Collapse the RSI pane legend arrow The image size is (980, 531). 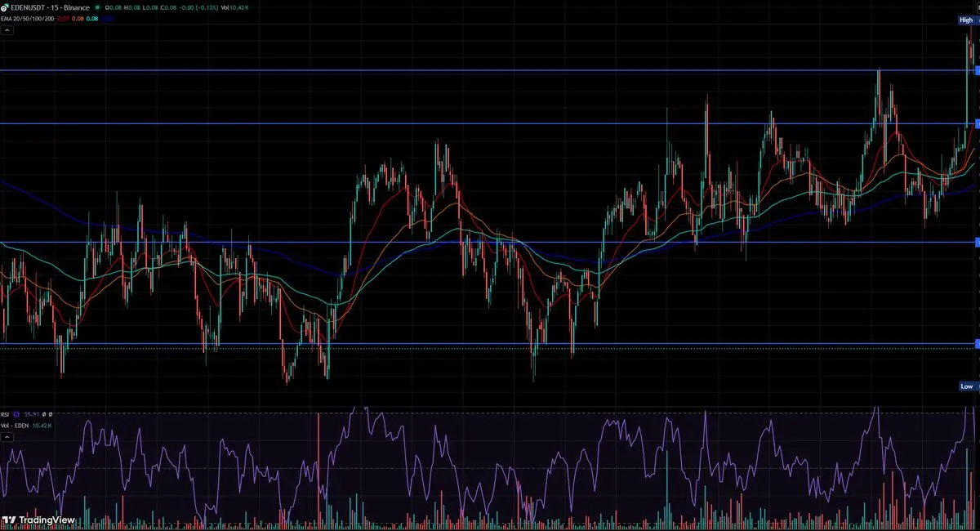tap(7, 437)
